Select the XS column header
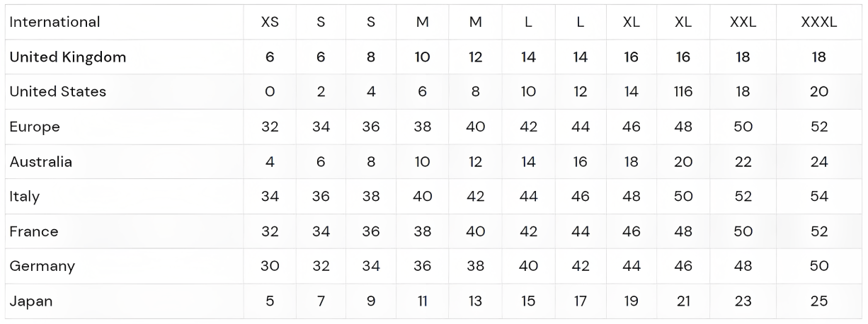Screen dimensions: 868x324 (x=270, y=22)
